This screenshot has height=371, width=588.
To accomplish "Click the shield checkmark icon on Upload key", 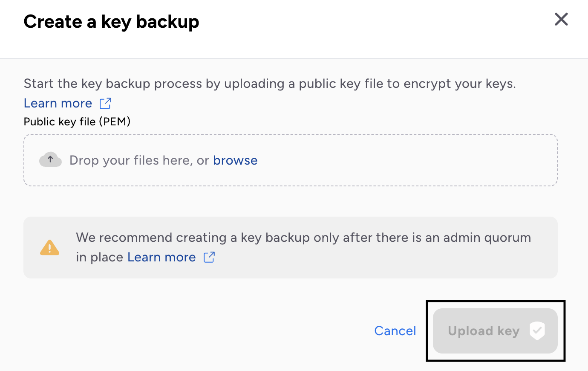I will click(x=537, y=331).
